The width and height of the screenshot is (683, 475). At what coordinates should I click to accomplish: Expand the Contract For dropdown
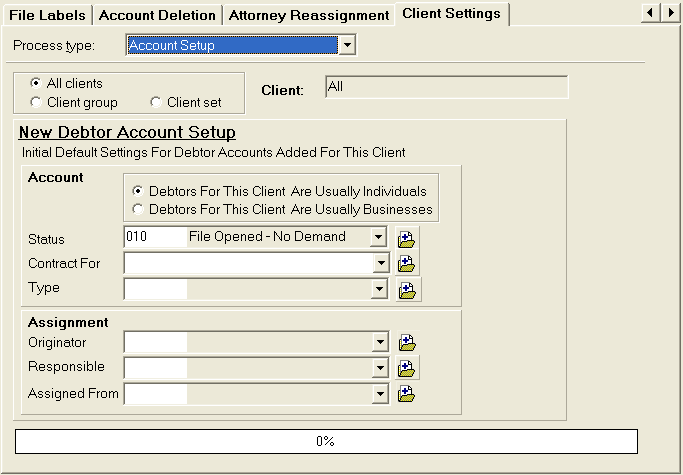pyautogui.click(x=379, y=263)
